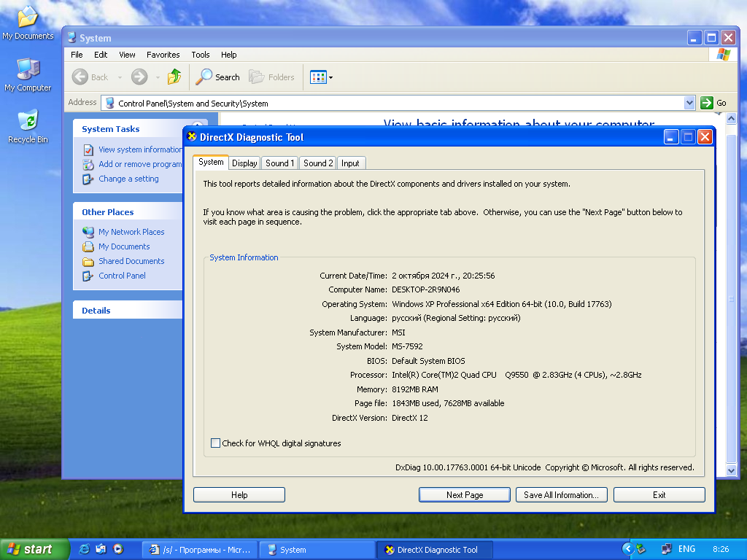Click the System Tasks panel header
Image resolution: width=747 pixels, height=560 pixels.
coord(128,129)
